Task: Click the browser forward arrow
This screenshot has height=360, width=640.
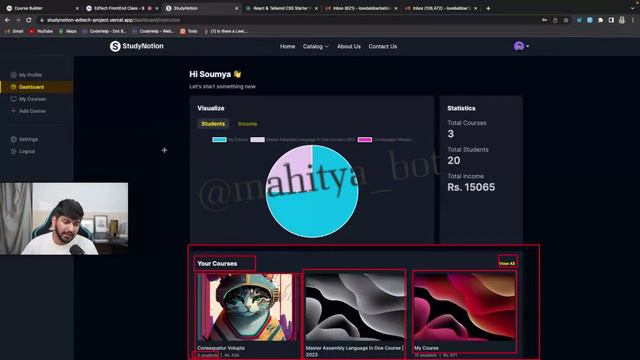Action: [x=18, y=20]
